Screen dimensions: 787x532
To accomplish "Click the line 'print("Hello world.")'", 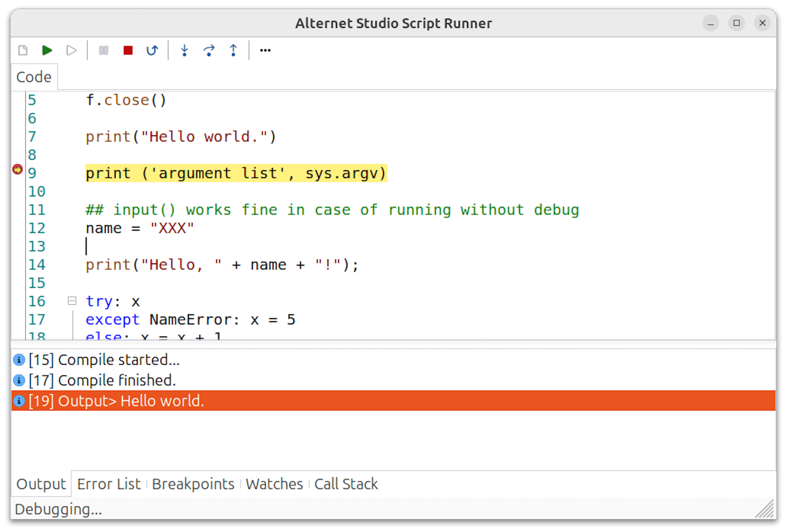I will [x=181, y=137].
